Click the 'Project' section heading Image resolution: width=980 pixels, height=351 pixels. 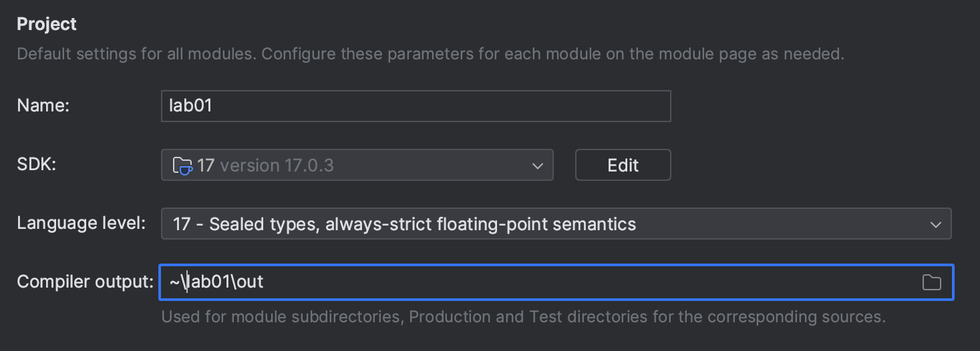46,24
